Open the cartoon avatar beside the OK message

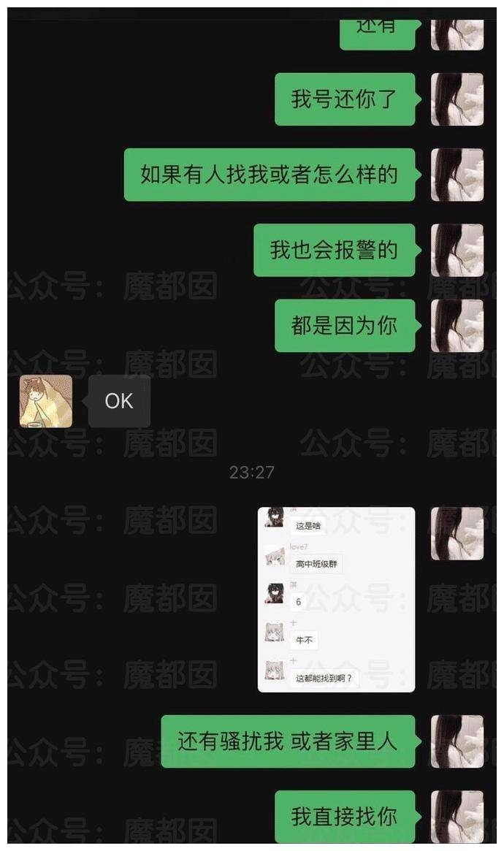46,401
